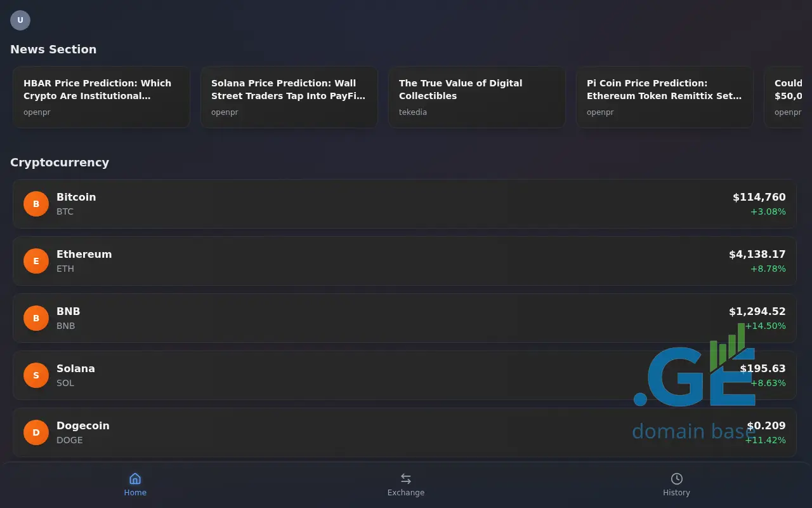Select the BNB cryptocurrency row
812x508 pixels.
pyautogui.click(x=381, y=318)
